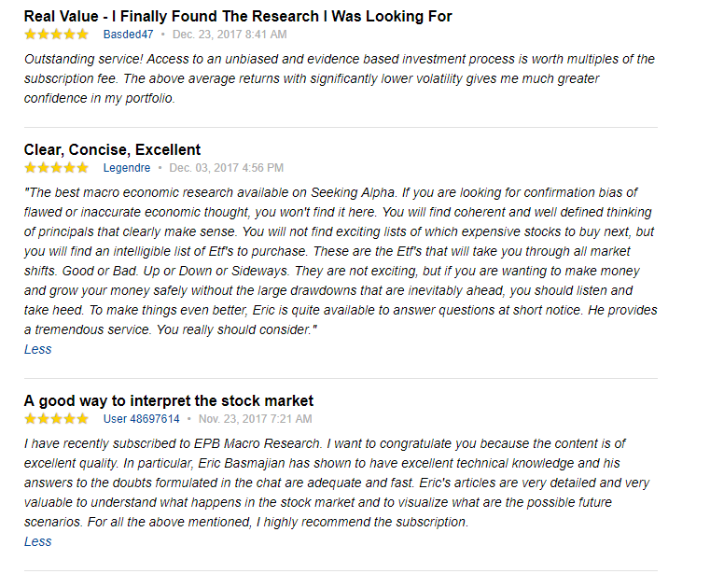Open the Basded47 reviewer profile
This screenshot has height=588, width=724.
(x=129, y=35)
